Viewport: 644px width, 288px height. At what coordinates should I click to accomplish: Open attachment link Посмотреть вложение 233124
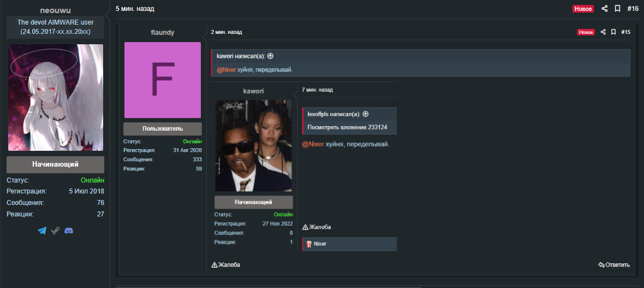347,127
